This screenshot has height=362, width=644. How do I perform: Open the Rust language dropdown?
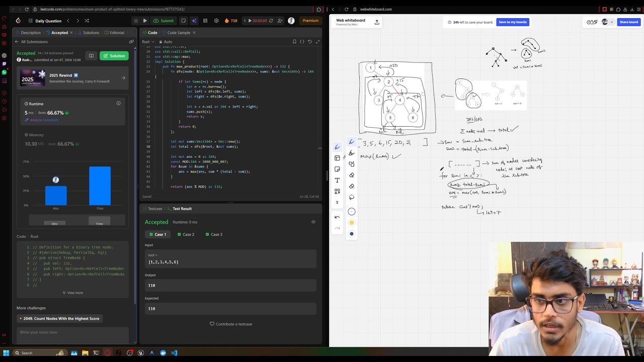(x=147, y=42)
